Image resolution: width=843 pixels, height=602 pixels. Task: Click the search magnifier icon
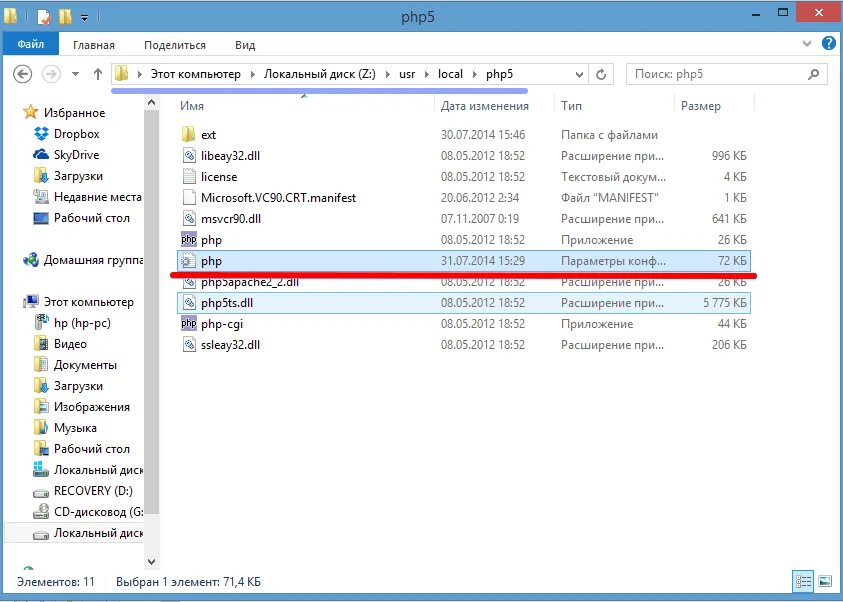[x=813, y=74]
